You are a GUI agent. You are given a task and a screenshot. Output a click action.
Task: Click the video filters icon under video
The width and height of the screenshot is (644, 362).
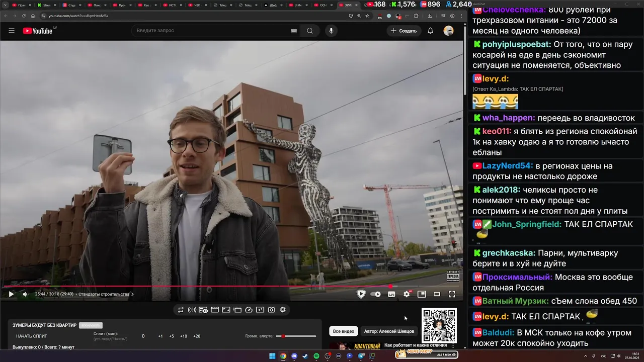[x=260, y=310]
